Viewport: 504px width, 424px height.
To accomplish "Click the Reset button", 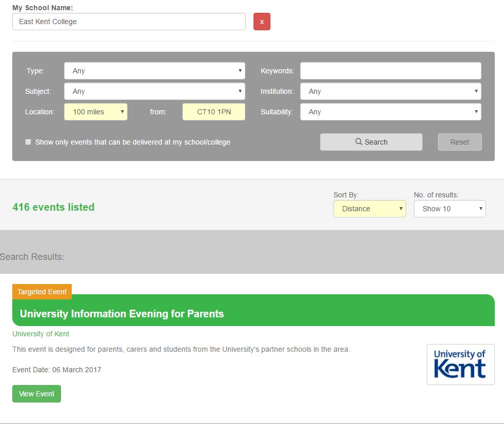I will pos(459,142).
